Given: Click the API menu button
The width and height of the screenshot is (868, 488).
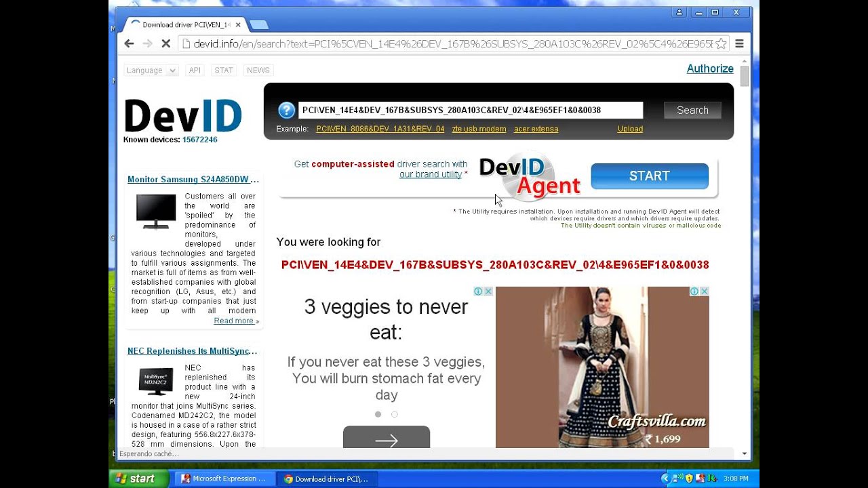Looking at the screenshot, I should 195,70.
